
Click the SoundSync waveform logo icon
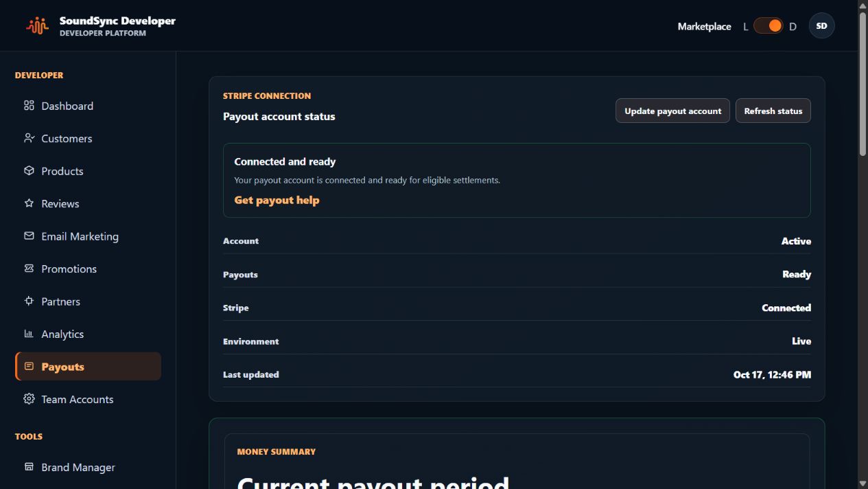pos(38,26)
